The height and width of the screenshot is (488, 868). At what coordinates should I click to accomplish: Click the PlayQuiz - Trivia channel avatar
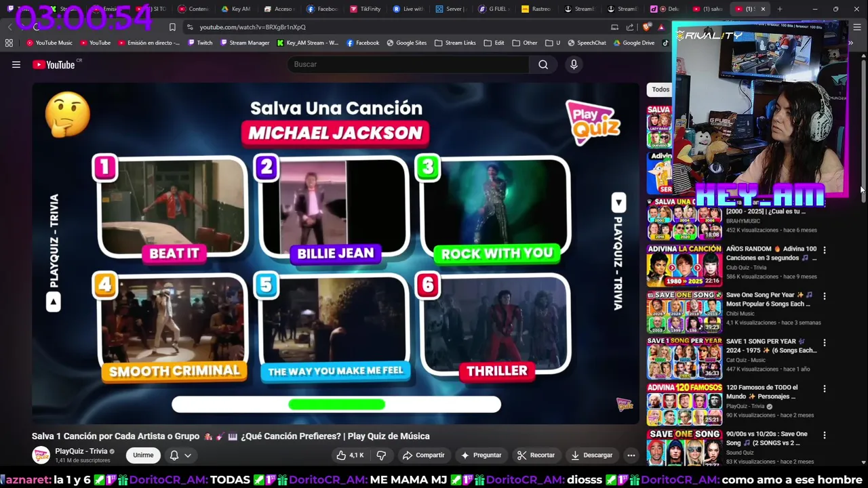point(41,455)
